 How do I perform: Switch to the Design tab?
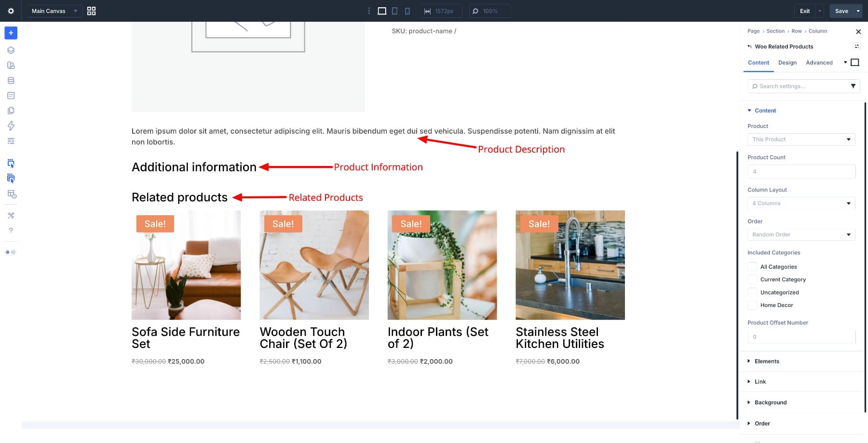(787, 62)
